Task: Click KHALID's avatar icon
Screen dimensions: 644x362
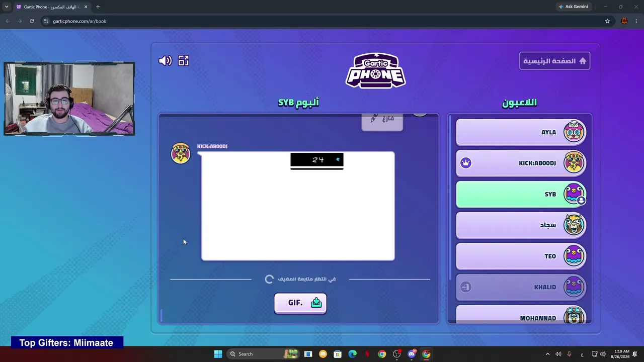Action: coord(574,287)
